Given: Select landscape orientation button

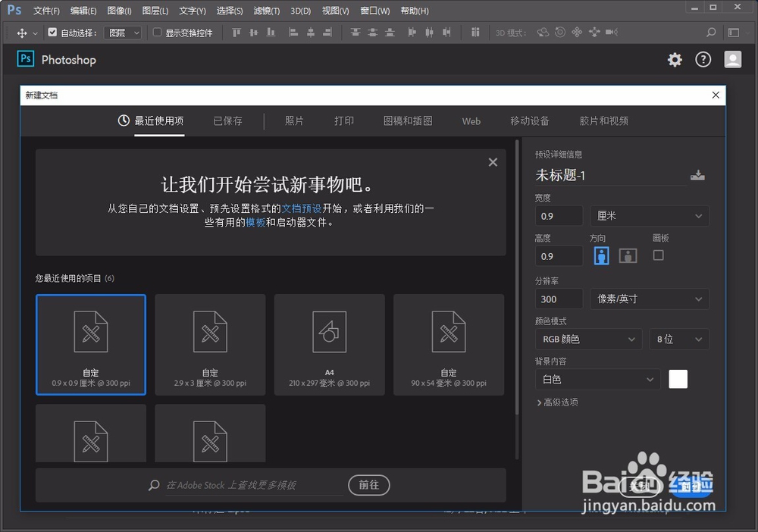Looking at the screenshot, I should (628, 255).
